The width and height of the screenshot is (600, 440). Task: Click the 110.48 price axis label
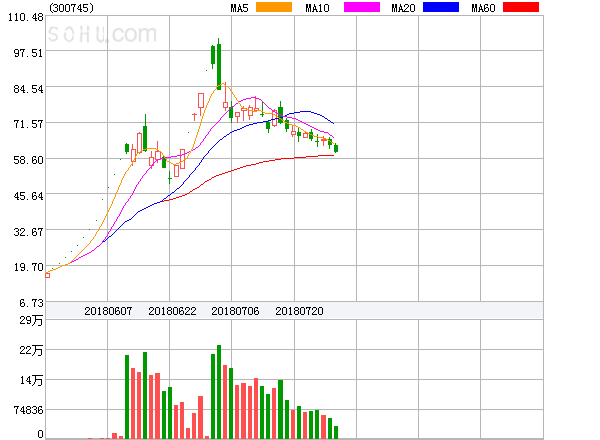point(26,17)
